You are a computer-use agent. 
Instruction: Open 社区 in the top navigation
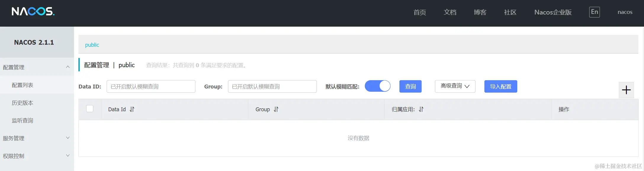tap(510, 12)
